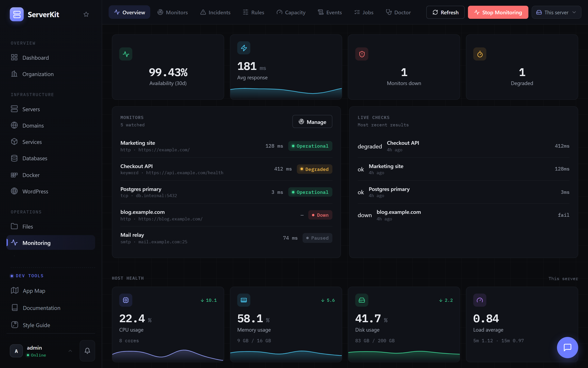Open Files in sidebar
588x368 pixels.
(51, 227)
